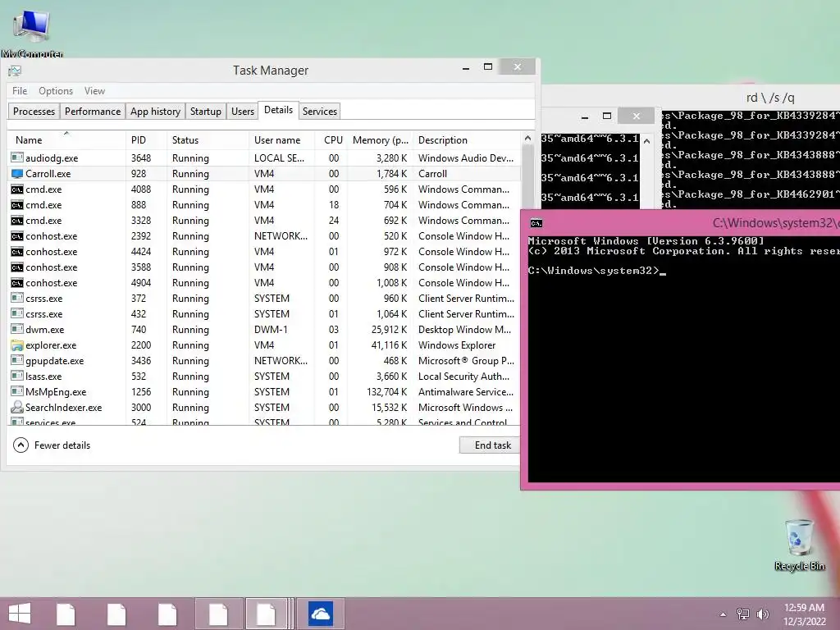The width and height of the screenshot is (840, 630).
Task: Sort by the PID column header
Action: click(x=146, y=139)
